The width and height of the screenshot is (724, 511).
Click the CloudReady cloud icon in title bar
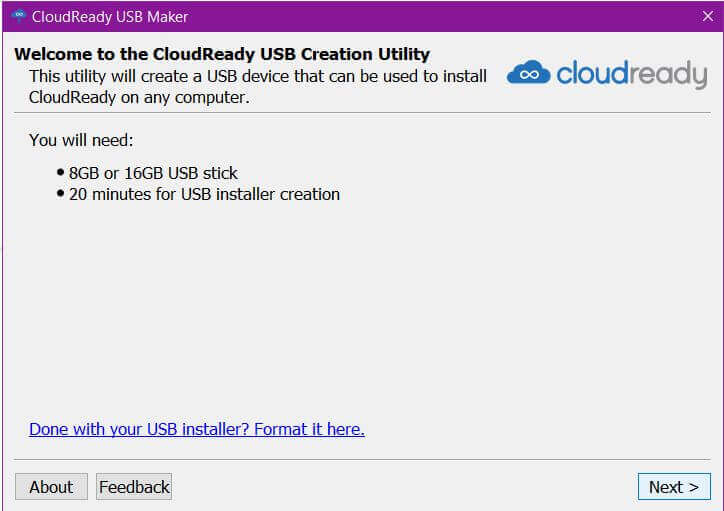[19, 16]
